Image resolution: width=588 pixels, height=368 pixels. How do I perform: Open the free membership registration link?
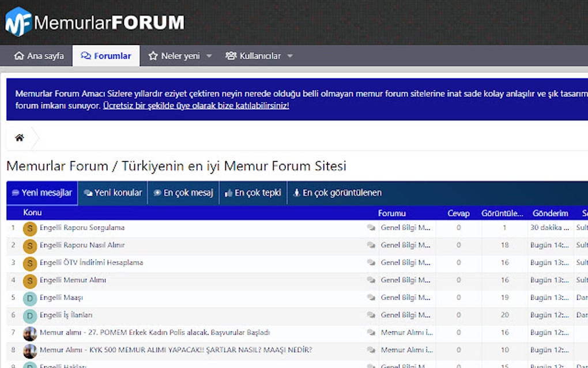tap(196, 106)
